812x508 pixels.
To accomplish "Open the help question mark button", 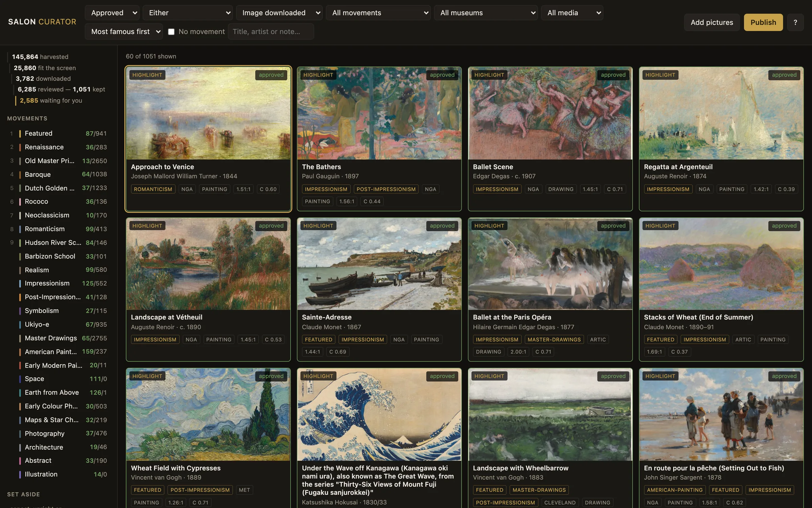I will (x=795, y=22).
